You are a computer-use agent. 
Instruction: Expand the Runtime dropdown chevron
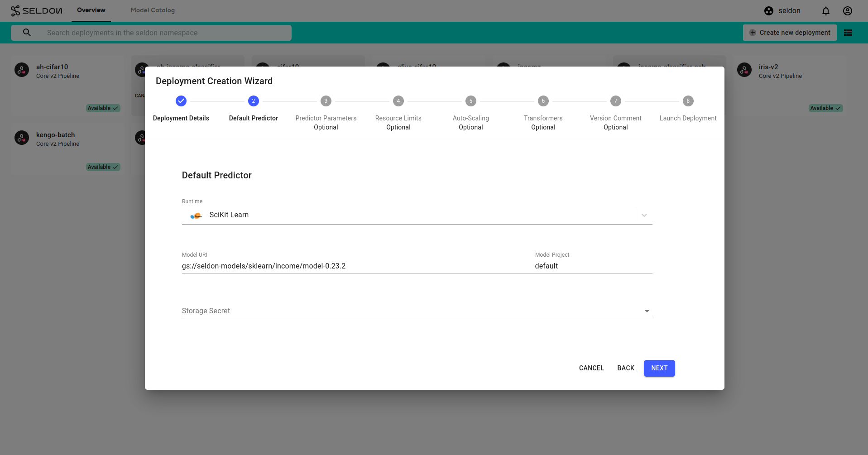click(644, 215)
